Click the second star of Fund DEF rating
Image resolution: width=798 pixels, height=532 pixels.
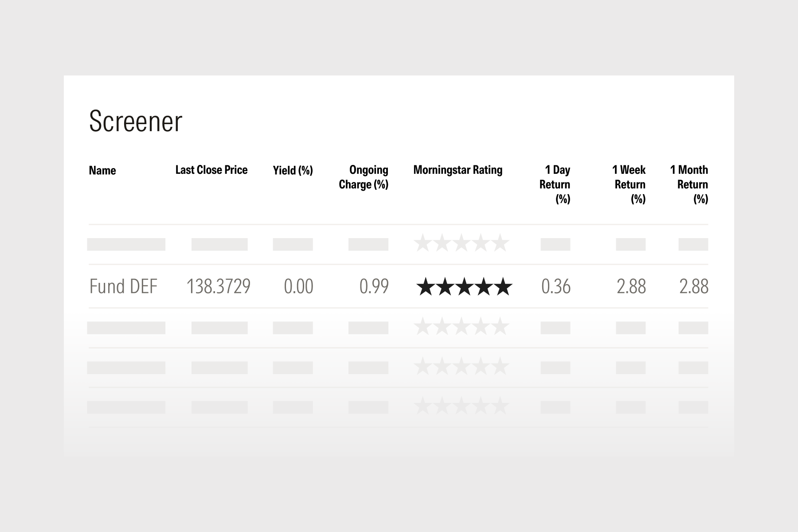coord(445,287)
